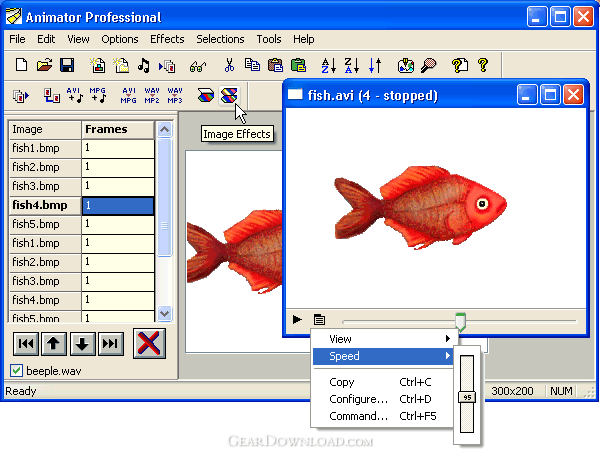Toggle the beeple.wav checkbox
This screenshot has height=449, width=600.
coord(16,371)
